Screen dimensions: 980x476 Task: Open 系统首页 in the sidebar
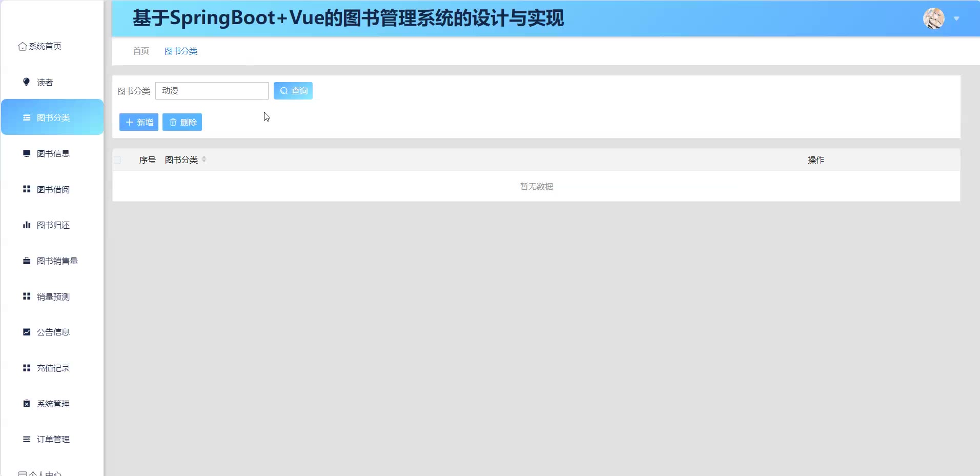click(52, 46)
